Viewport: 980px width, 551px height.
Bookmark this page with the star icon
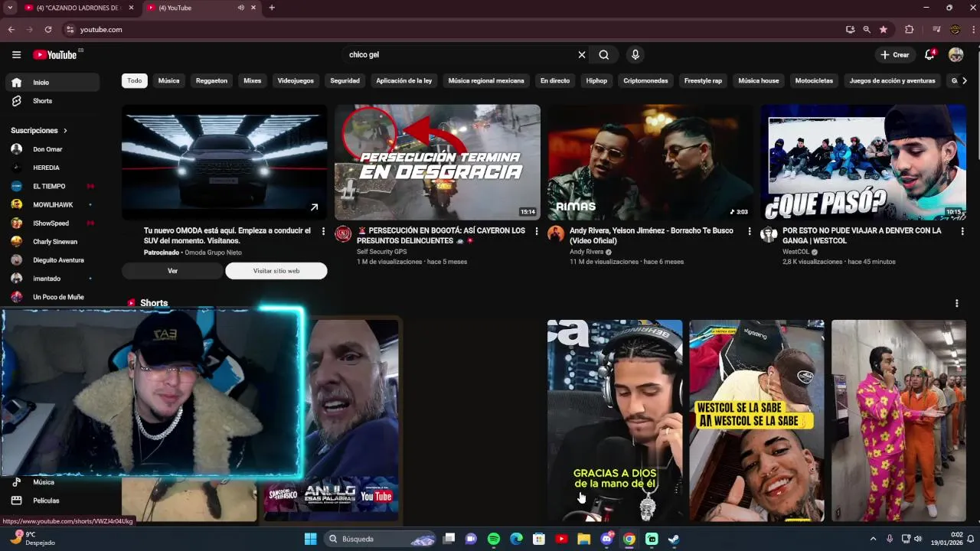884,29
